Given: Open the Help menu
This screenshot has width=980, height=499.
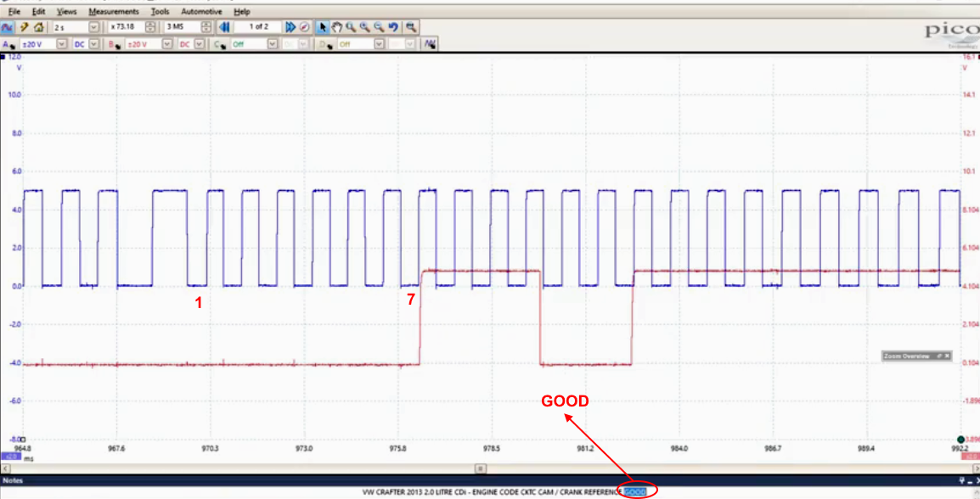Looking at the screenshot, I should click(242, 12).
